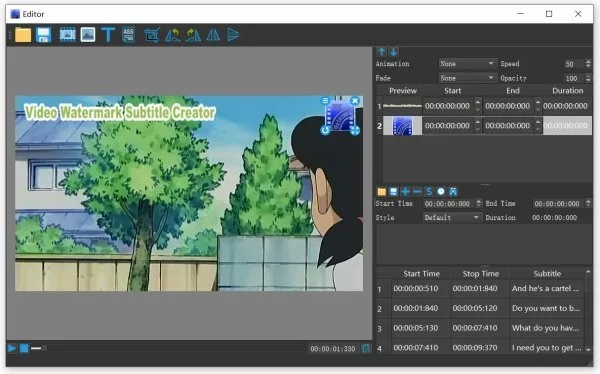Screen dimensions: 600x374
Task: Click the Opacity value field showing 100
Action: click(573, 78)
